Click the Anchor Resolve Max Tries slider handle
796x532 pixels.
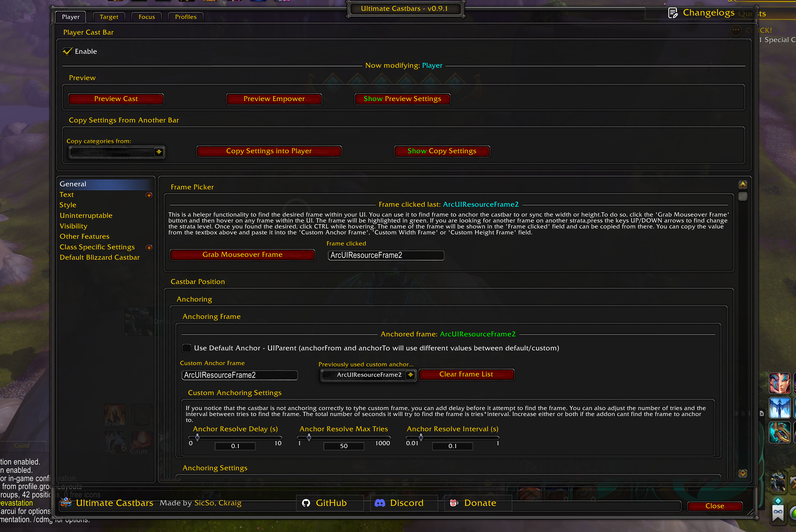[x=309, y=437]
